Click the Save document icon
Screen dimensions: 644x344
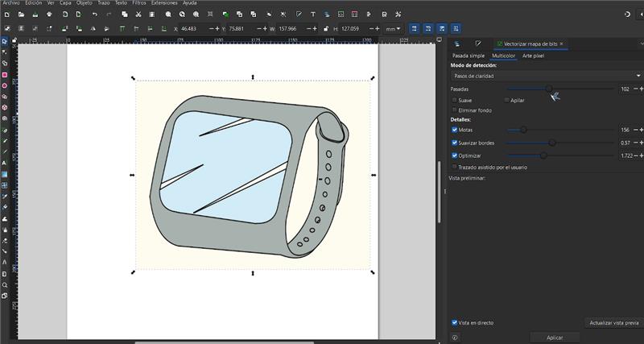coord(35,15)
